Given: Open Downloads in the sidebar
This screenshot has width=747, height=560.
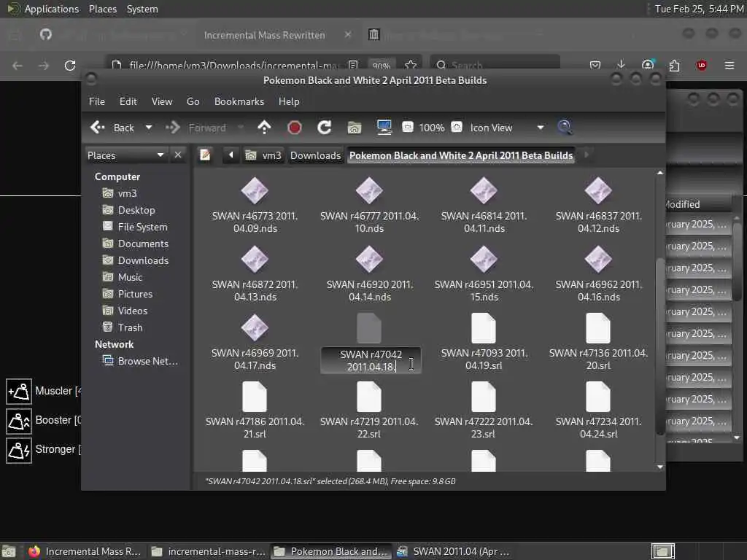Looking at the screenshot, I should pos(142,260).
